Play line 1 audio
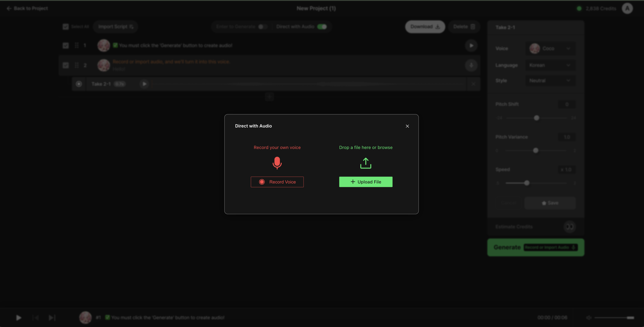The width and height of the screenshot is (644, 327). click(471, 46)
